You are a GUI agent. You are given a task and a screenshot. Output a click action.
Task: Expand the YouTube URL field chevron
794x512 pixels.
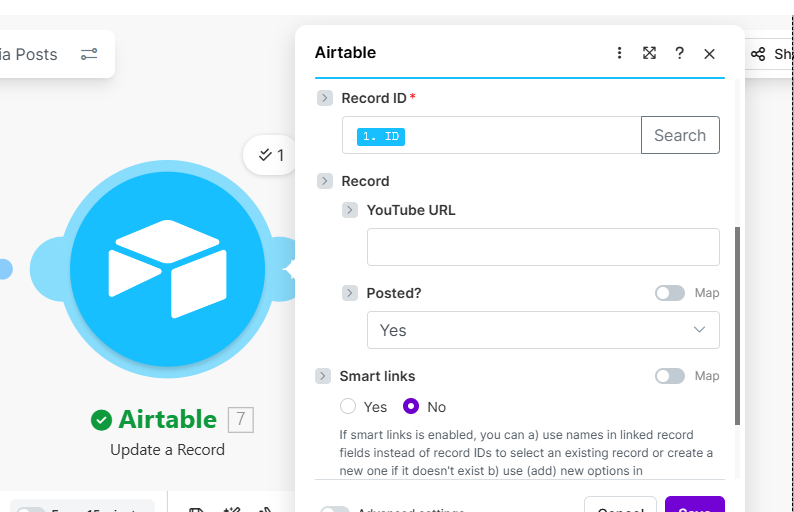click(x=349, y=210)
